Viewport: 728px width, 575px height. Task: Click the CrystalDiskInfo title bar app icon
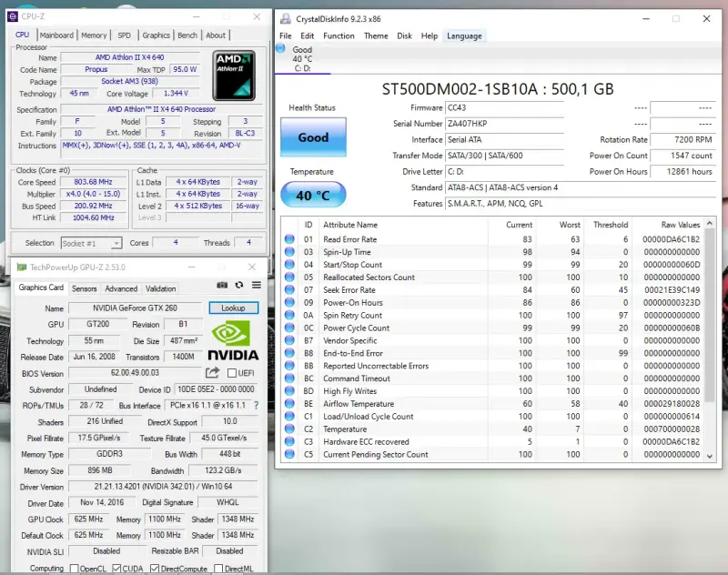point(286,19)
